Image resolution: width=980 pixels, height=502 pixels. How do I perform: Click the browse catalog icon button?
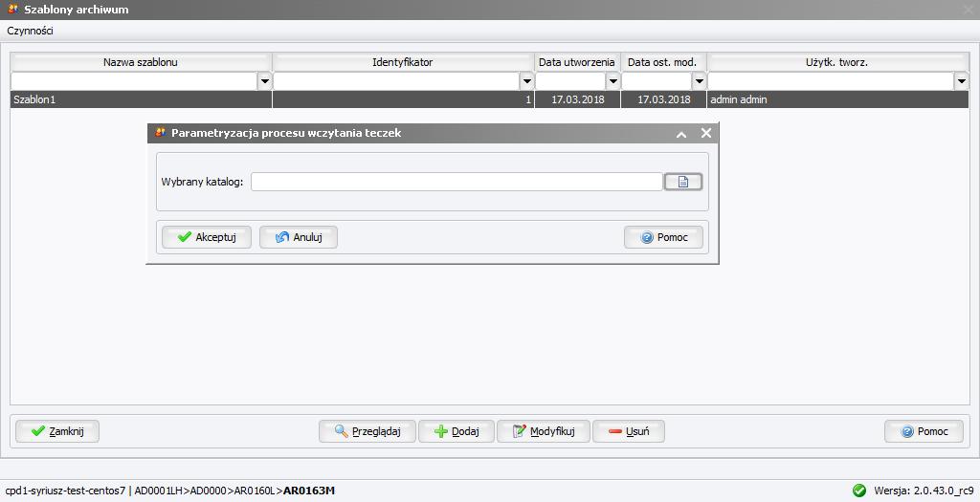click(683, 182)
